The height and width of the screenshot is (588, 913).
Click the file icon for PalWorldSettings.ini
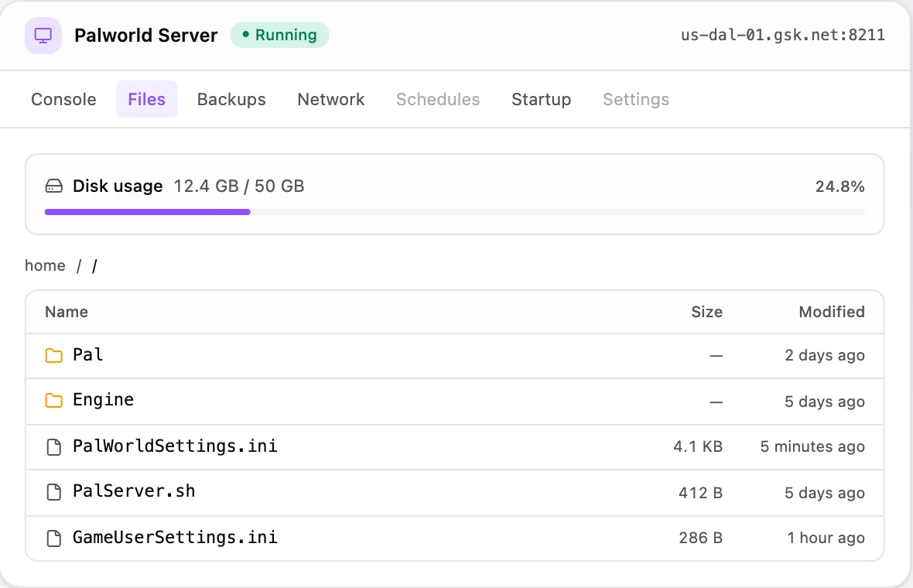(53, 446)
